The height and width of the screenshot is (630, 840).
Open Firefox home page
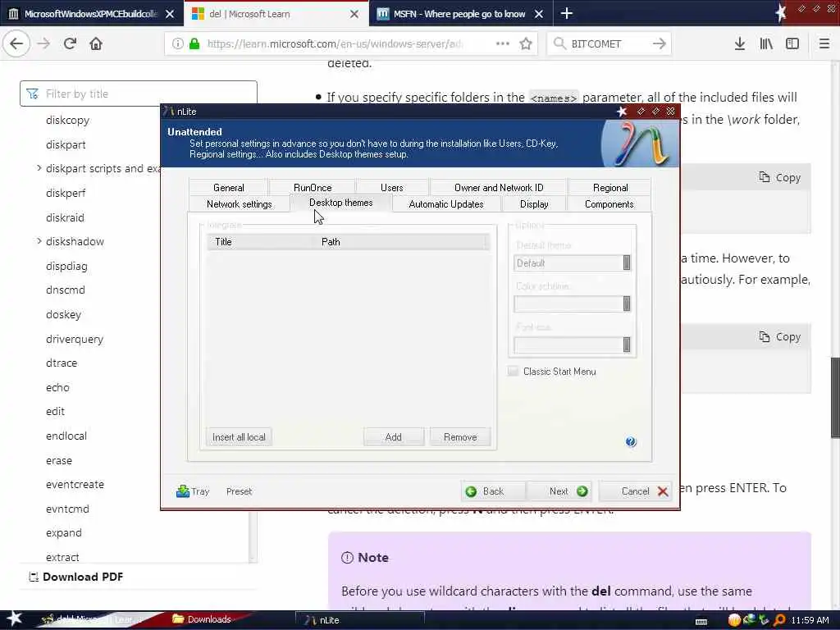[96, 43]
